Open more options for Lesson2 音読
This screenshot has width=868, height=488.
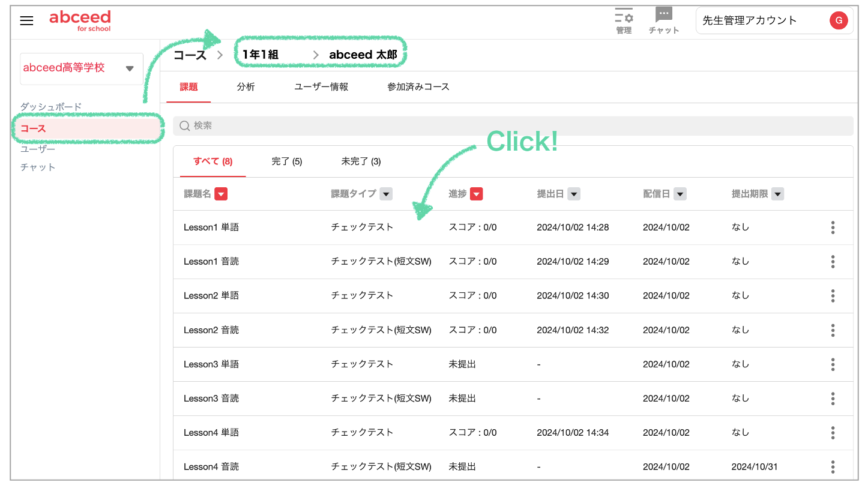point(833,330)
